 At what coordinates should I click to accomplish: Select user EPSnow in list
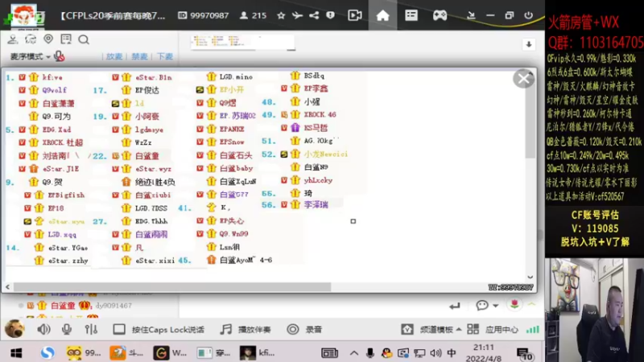coord(232,142)
